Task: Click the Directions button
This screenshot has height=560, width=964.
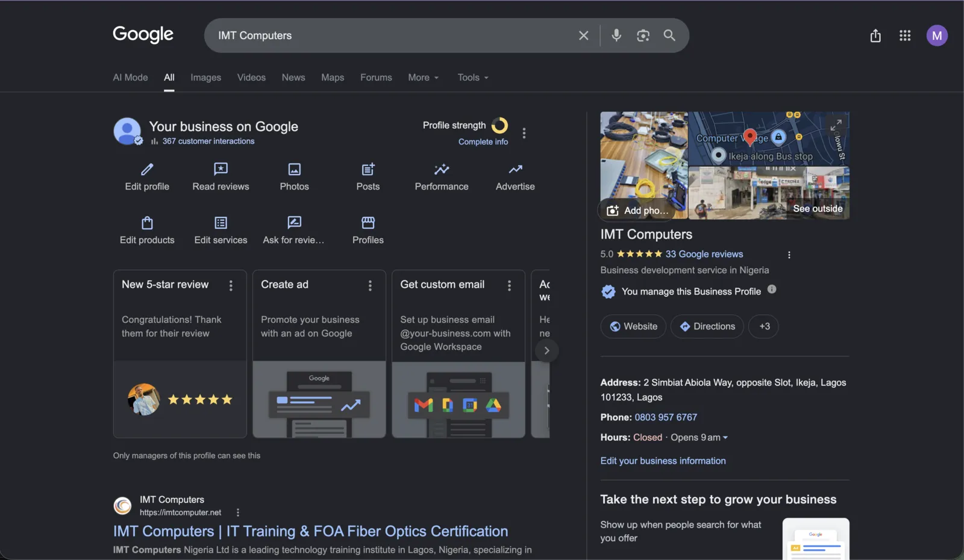Action: tap(707, 326)
